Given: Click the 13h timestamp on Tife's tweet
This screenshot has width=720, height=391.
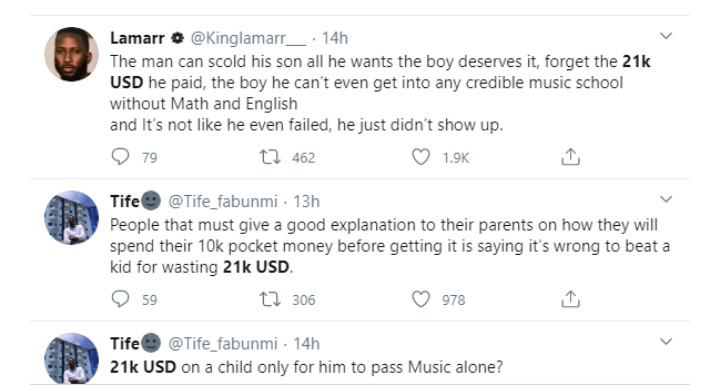Looking at the screenshot, I should (306, 201).
